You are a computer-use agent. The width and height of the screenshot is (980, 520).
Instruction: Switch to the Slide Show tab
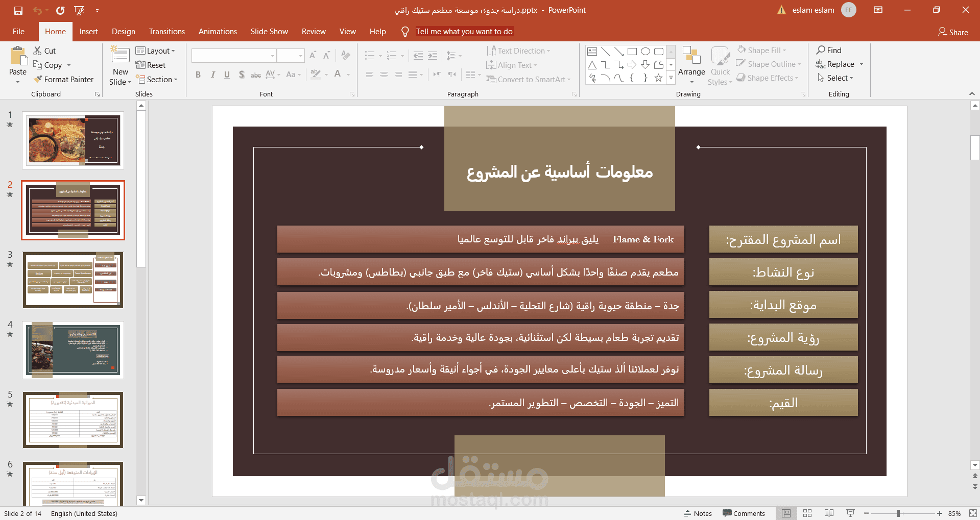(x=269, y=32)
